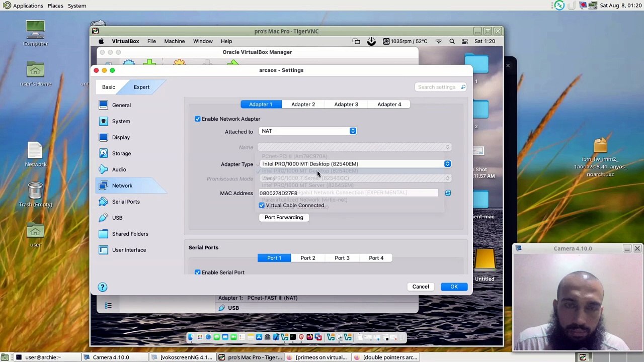Switch to serial Port 3 tab

point(342,258)
